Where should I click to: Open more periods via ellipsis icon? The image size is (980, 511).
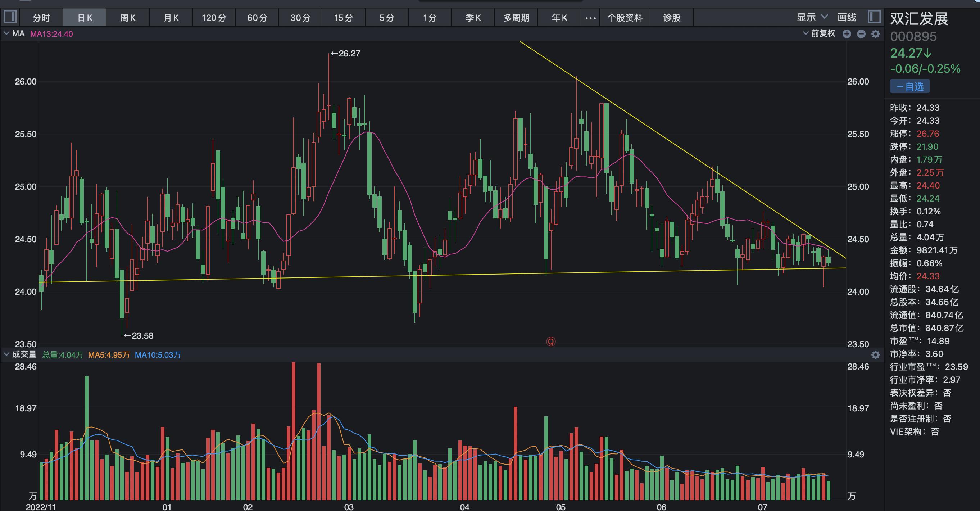click(590, 18)
